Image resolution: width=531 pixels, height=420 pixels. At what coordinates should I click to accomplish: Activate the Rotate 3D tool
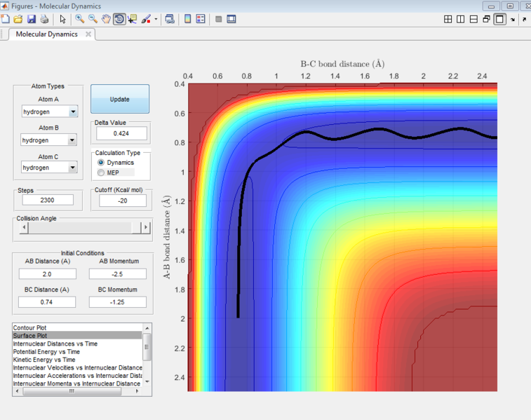point(119,19)
